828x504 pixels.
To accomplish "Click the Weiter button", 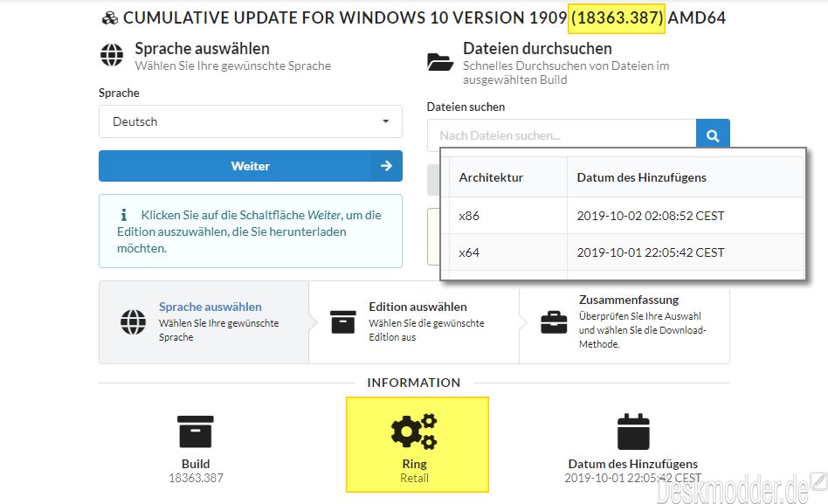I will point(251,166).
